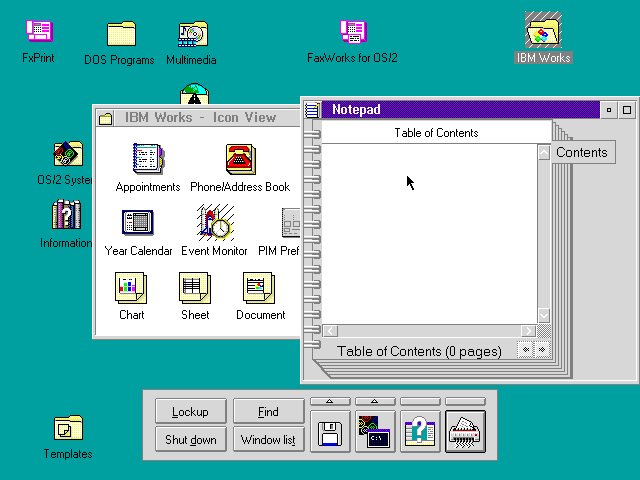Go to next page in Notepad
Image resolution: width=640 pixels, height=480 pixels.
tap(542, 350)
